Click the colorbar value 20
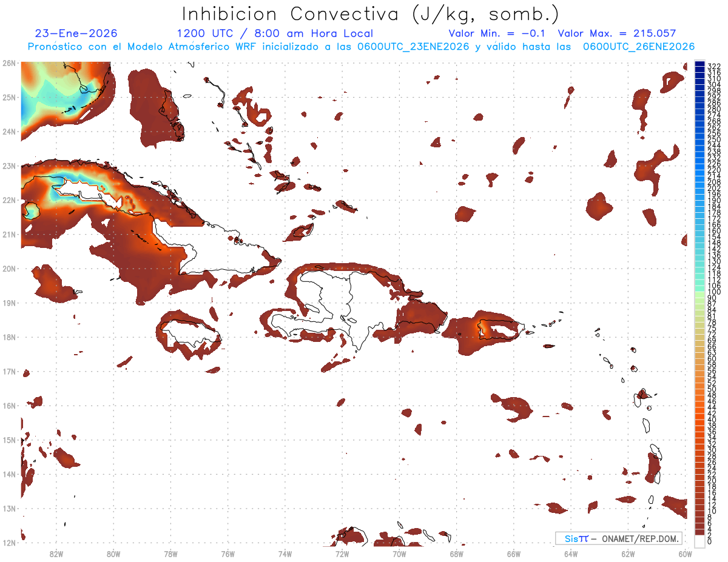This screenshot has width=728, height=562. (712, 480)
